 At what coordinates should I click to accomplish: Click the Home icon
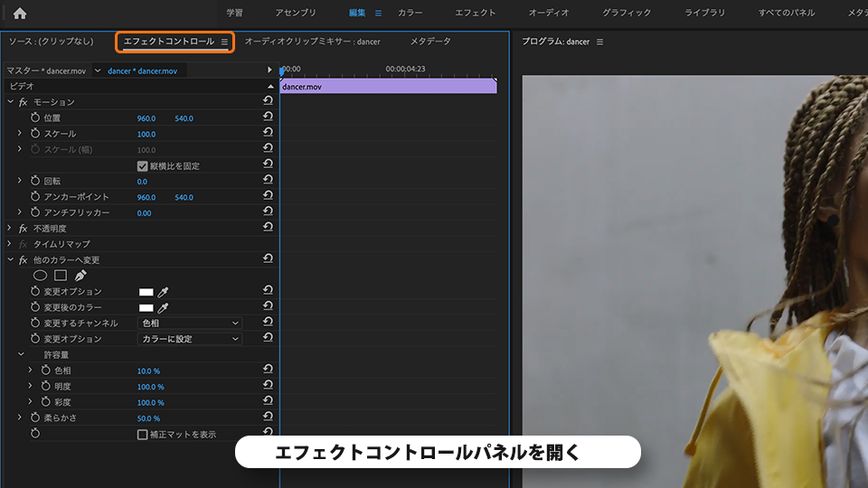[x=20, y=14]
